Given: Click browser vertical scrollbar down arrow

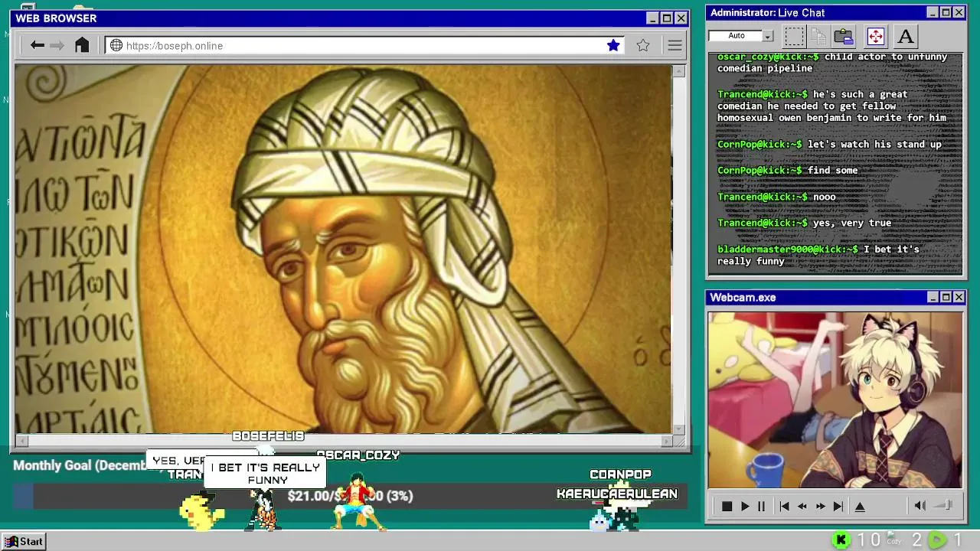Looking at the screenshot, I should [678, 429].
